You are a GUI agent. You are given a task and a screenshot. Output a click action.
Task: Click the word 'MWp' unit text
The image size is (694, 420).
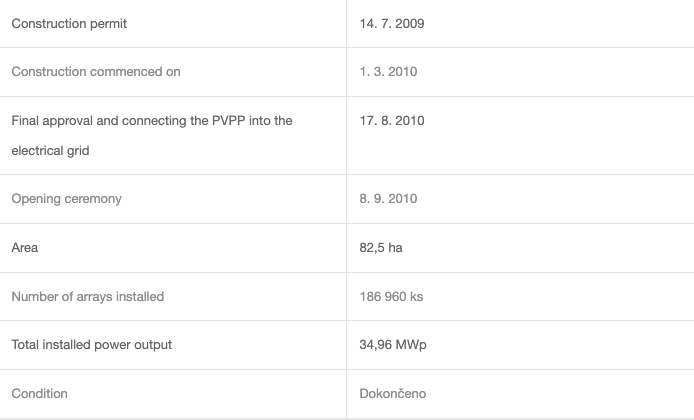coord(411,345)
